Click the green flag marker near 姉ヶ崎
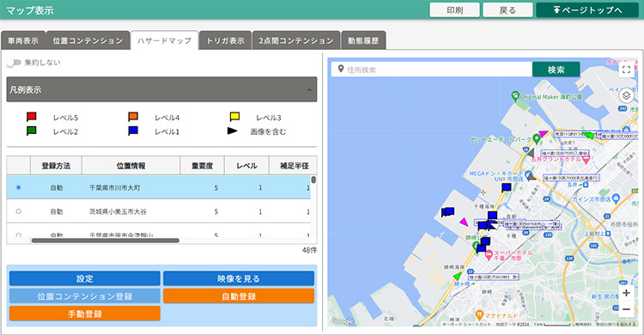 click(457, 277)
